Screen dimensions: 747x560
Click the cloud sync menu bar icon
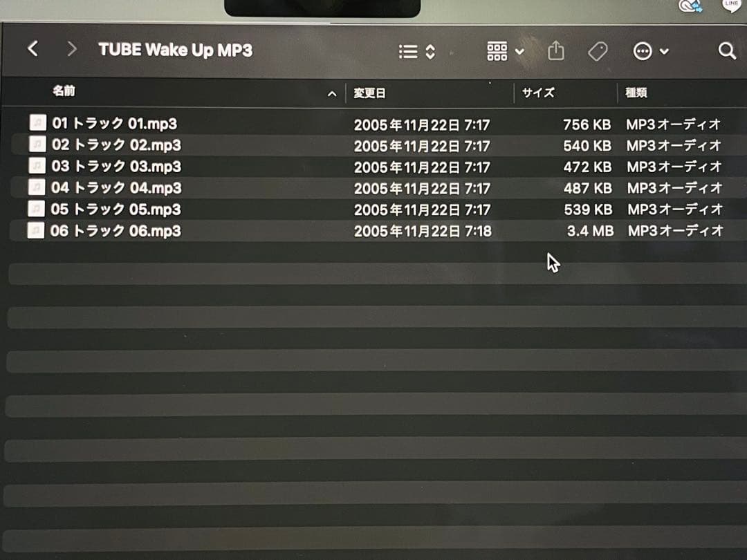(x=689, y=6)
